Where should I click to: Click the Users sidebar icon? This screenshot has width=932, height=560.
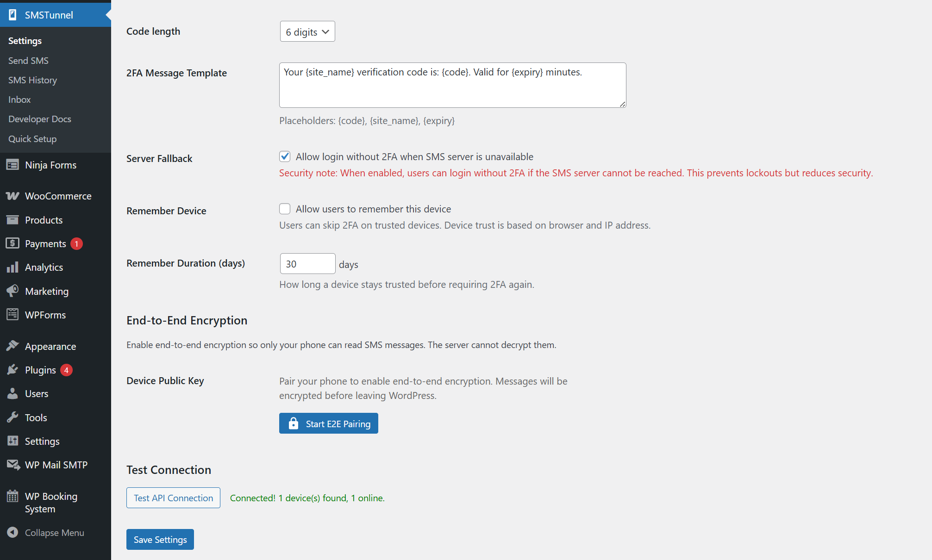point(13,393)
